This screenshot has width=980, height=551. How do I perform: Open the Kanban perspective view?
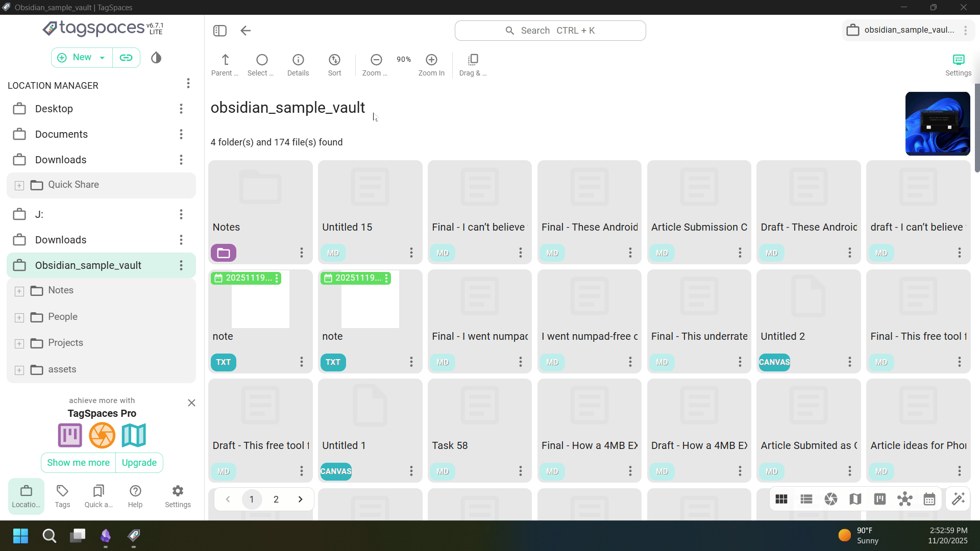tap(879, 499)
